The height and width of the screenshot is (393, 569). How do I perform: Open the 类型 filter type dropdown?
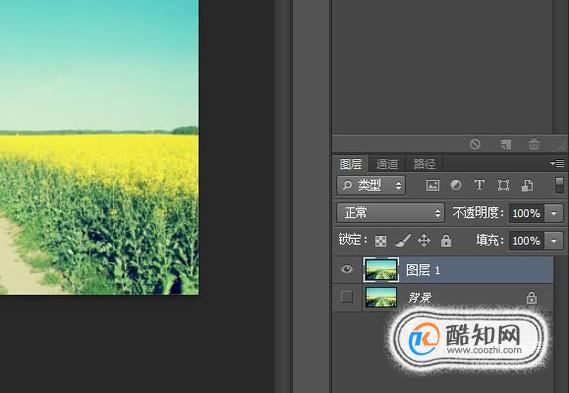(x=371, y=185)
